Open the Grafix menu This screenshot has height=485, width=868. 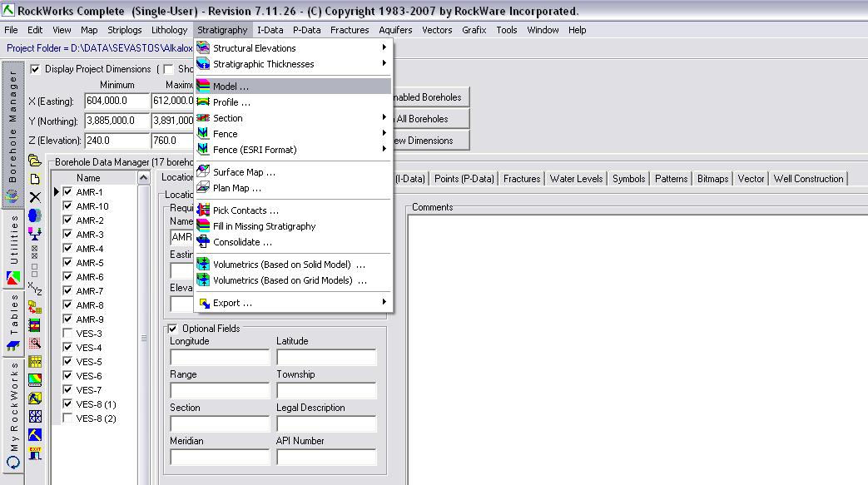(474, 30)
